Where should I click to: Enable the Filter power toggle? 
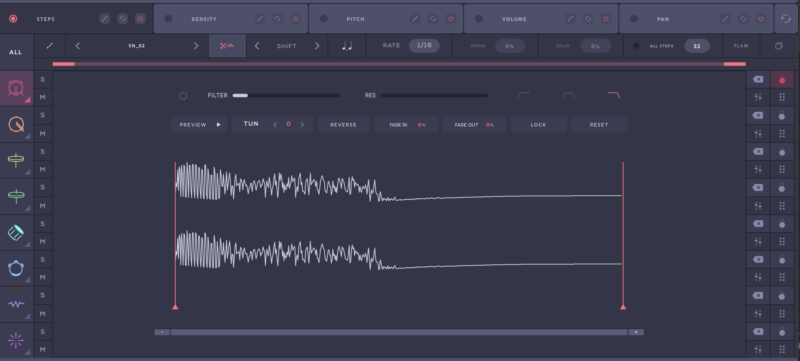point(183,96)
